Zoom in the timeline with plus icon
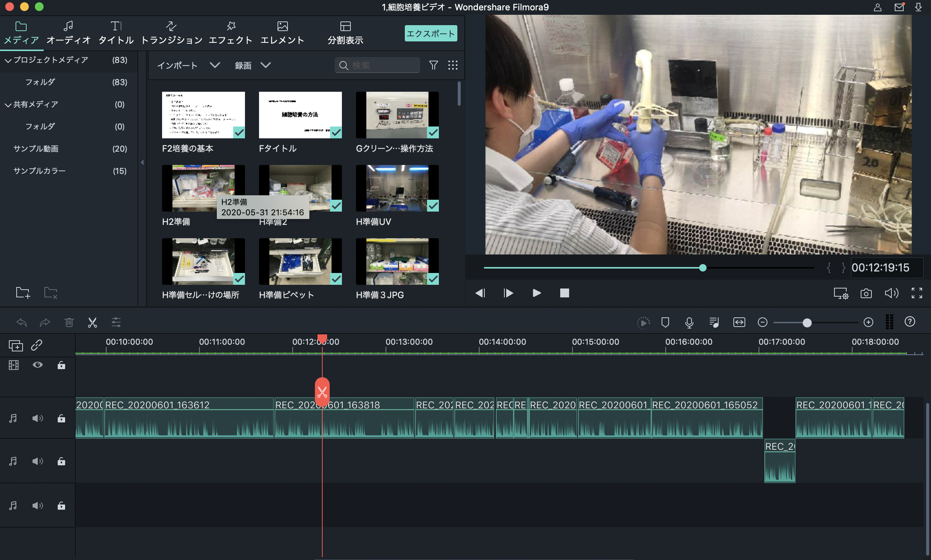This screenshot has width=931, height=560. pos(868,322)
